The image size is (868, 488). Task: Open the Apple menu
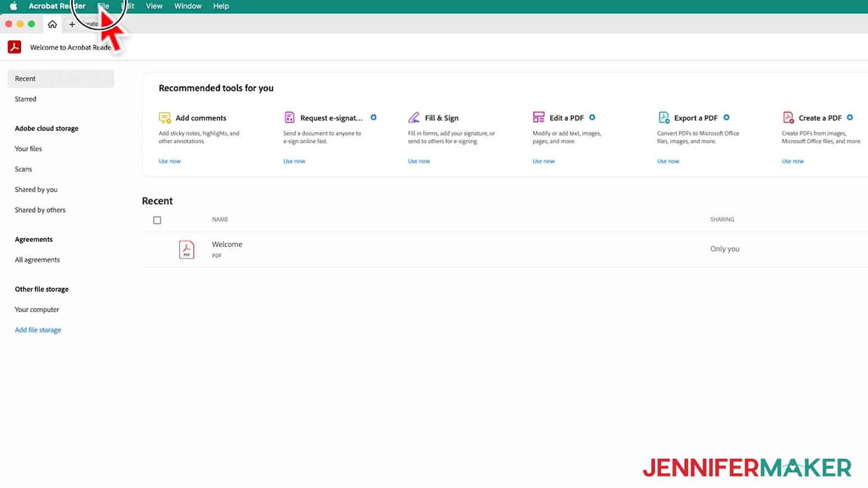coord(13,6)
